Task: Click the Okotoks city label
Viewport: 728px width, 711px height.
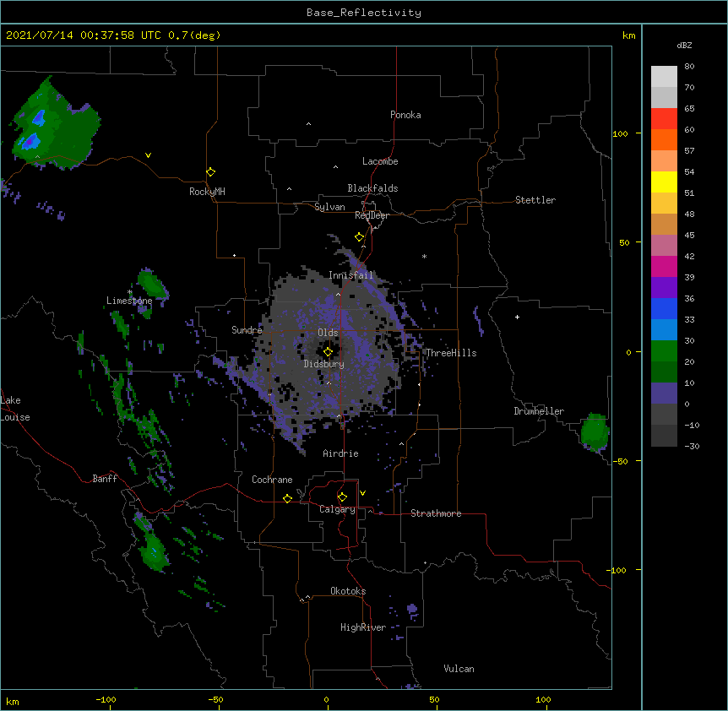Action: tap(348, 591)
